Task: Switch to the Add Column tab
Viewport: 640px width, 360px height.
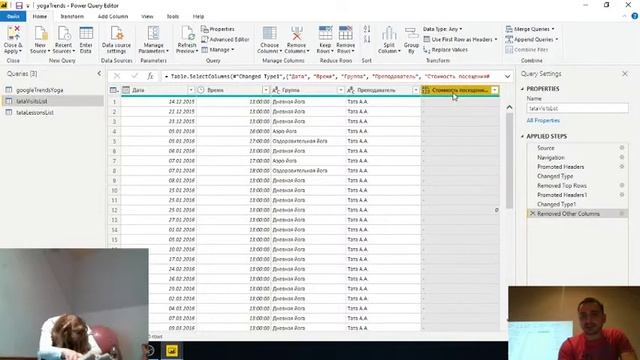Action: (113, 16)
